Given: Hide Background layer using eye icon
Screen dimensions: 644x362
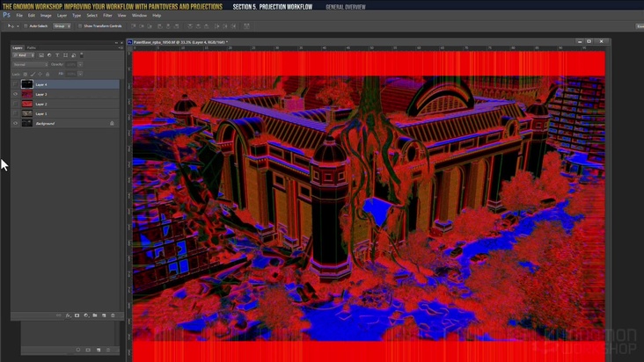Looking at the screenshot, I should tap(15, 123).
